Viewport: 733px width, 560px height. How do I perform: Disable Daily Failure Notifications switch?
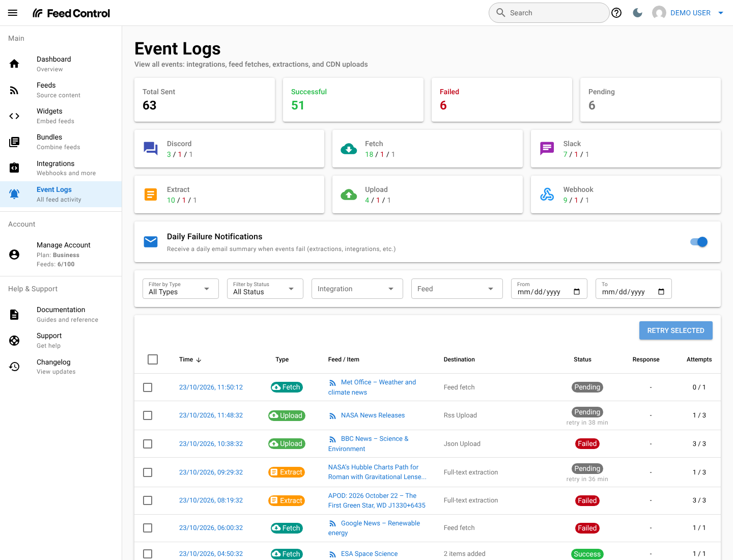click(699, 242)
